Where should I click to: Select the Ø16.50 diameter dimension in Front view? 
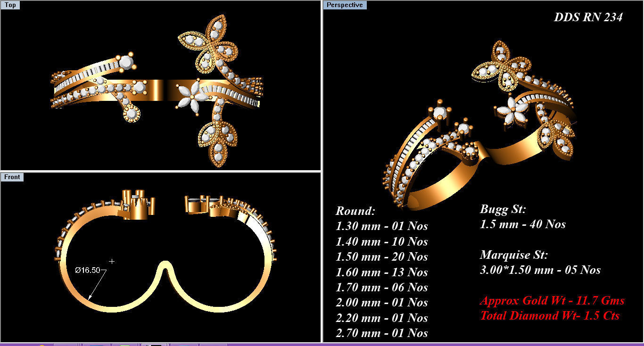pos(88,270)
